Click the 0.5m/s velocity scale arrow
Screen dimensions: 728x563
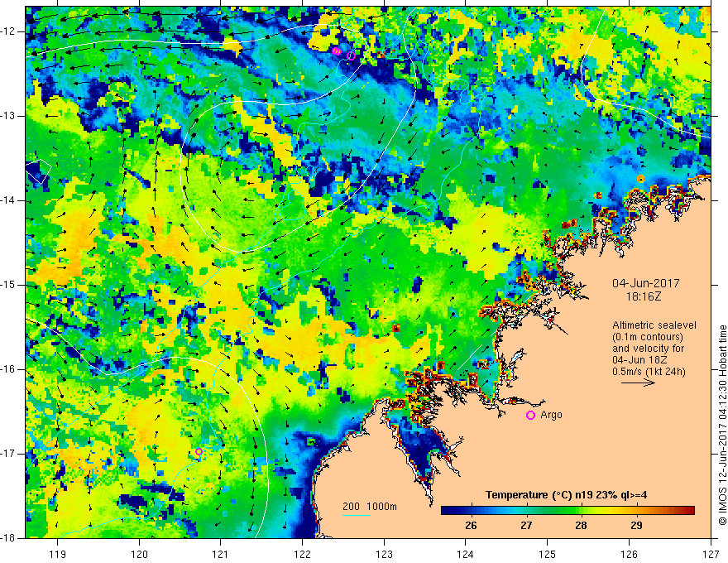[639, 383]
